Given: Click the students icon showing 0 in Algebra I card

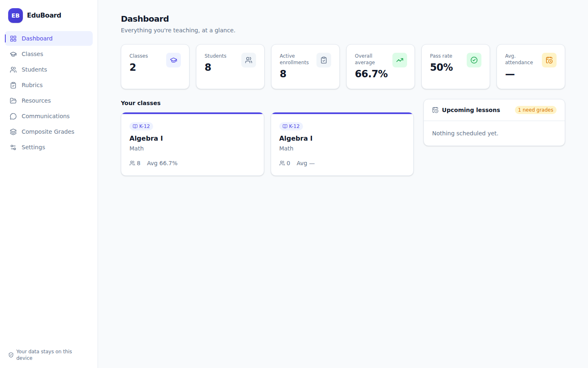Looking at the screenshot, I should pos(282,163).
